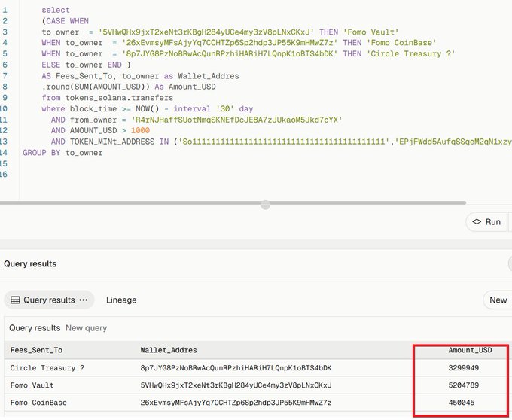The image size is (512, 420).
Task: Click 'tokens_solana.transfers' in the query
Action: pos(119,98)
